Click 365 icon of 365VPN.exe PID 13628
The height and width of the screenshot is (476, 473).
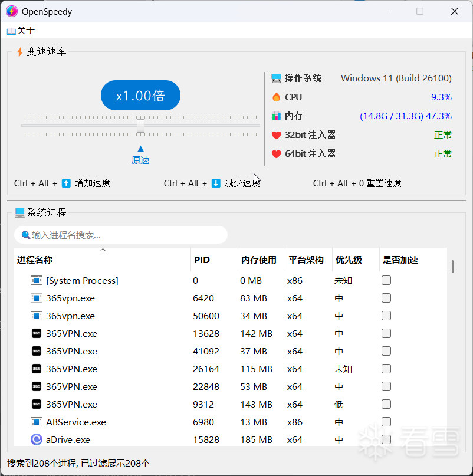[x=37, y=333]
